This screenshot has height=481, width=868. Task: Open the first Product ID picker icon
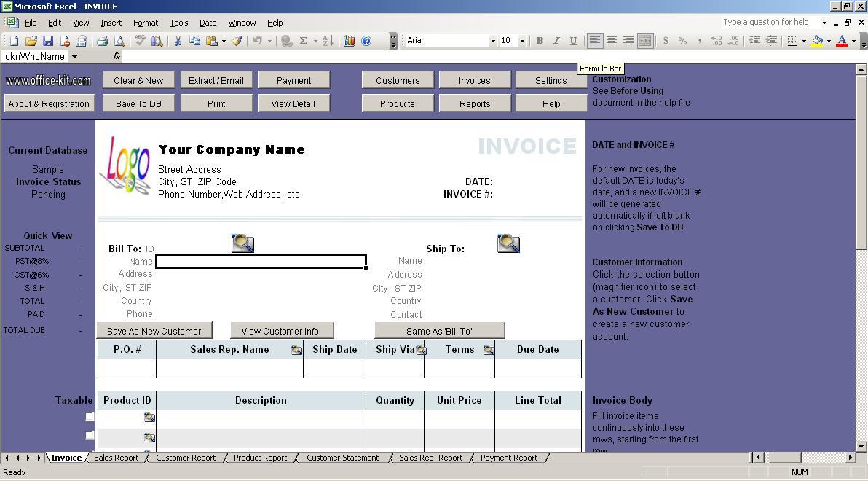pyautogui.click(x=149, y=416)
